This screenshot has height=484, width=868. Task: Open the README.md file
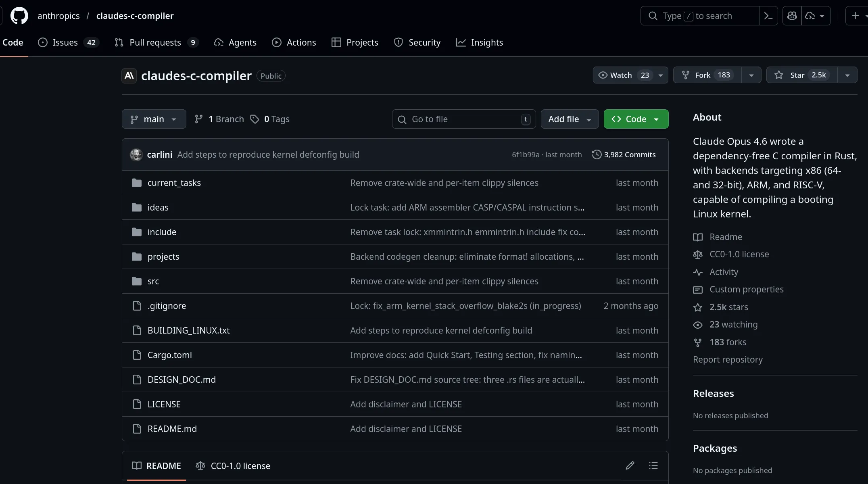[x=172, y=429]
